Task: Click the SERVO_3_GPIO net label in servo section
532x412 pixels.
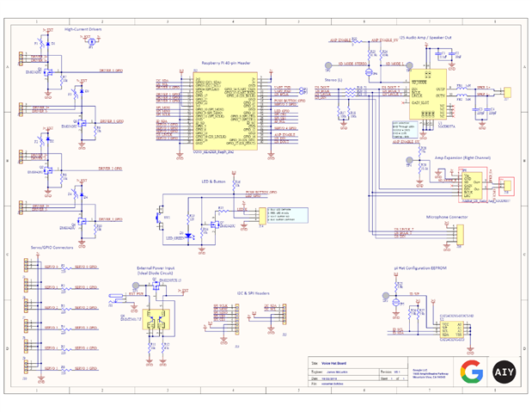Action: [86, 328]
